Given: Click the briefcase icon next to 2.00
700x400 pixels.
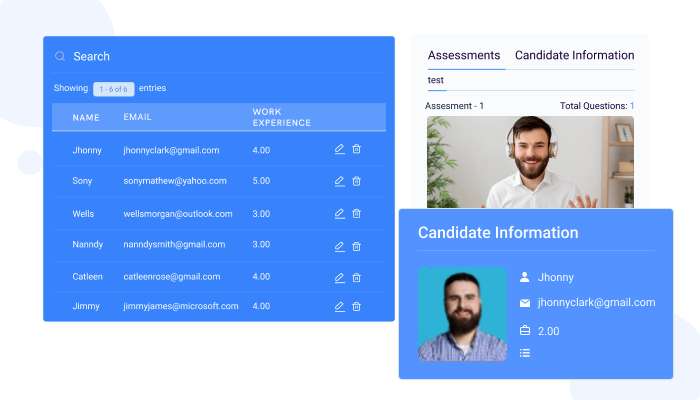Looking at the screenshot, I should click(x=525, y=330).
